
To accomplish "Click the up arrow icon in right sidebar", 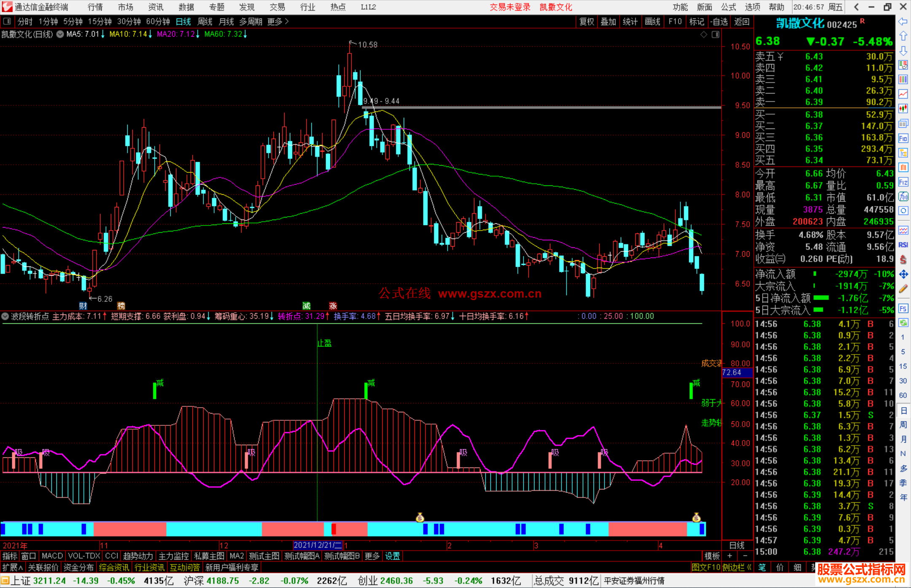I will [903, 36].
